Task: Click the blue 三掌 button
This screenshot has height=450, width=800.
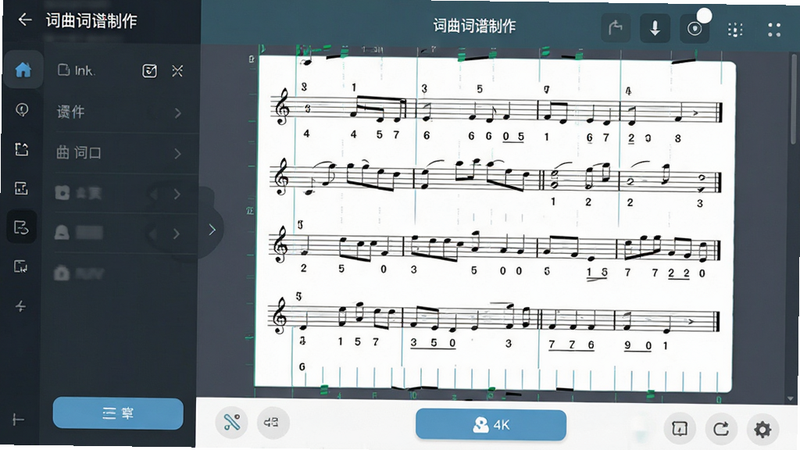Action: click(x=118, y=413)
